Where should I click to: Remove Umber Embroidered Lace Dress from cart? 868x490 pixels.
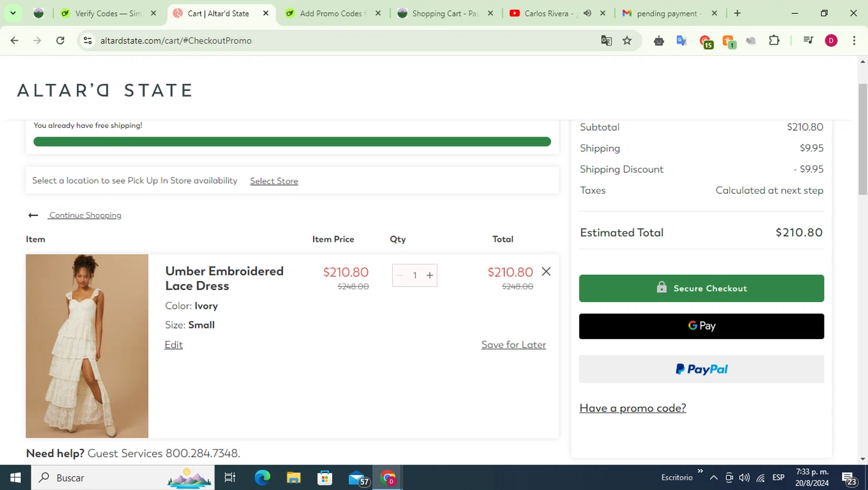click(546, 271)
